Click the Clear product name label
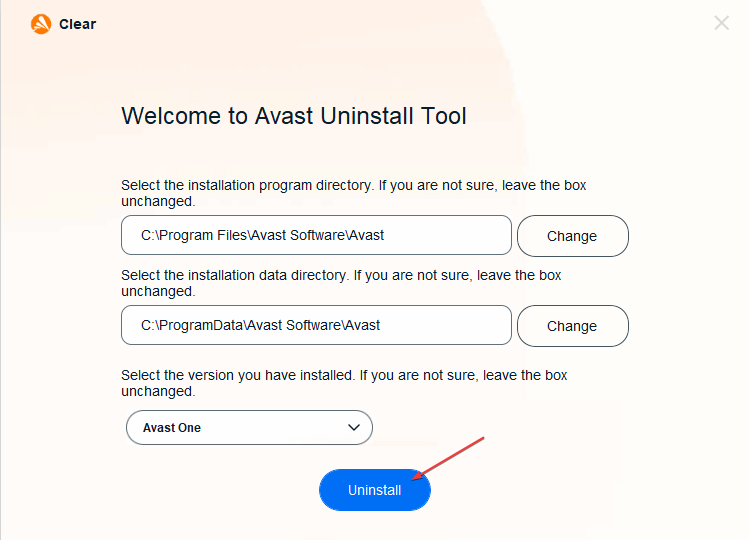 (x=77, y=24)
